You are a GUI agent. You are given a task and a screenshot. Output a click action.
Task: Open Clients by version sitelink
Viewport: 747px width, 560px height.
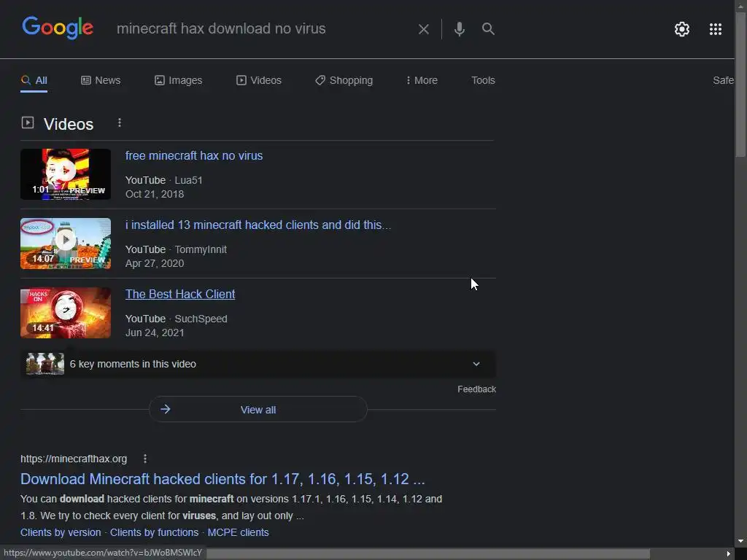point(61,532)
